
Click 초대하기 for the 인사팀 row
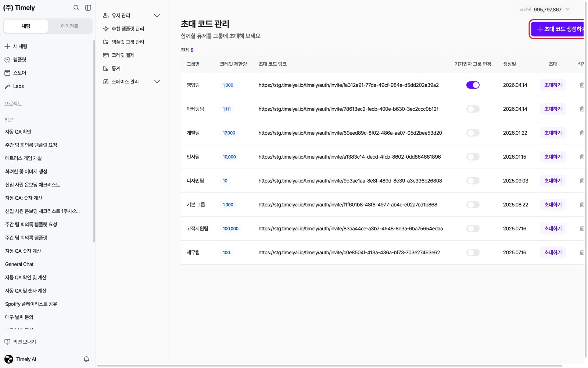[553, 157]
